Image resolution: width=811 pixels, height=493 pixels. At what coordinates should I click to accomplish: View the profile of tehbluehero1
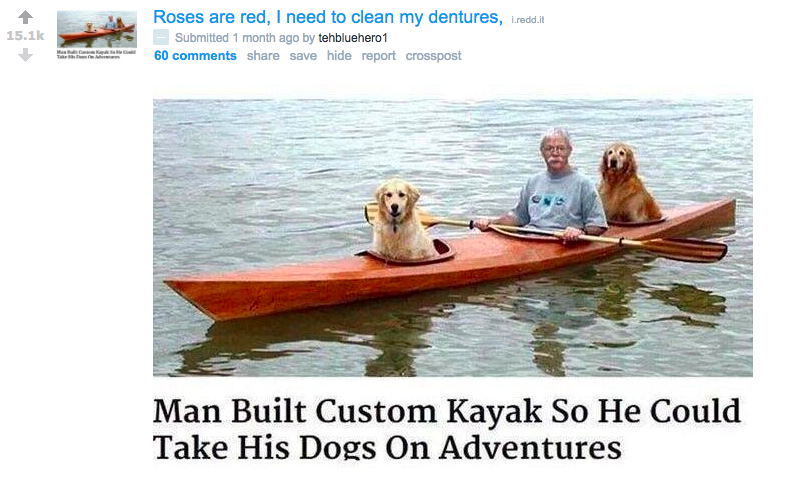(353, 38)
